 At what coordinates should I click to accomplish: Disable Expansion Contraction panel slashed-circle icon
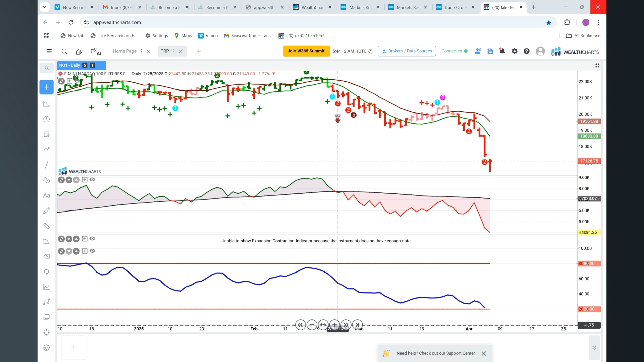click(61, 239)
